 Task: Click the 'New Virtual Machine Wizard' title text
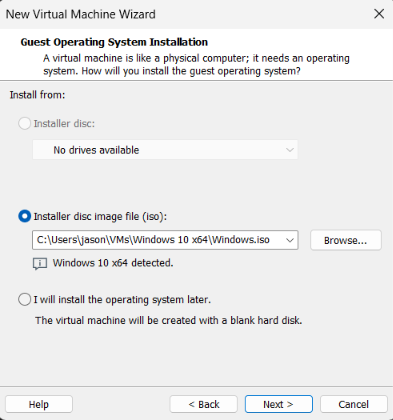point(81,14)
